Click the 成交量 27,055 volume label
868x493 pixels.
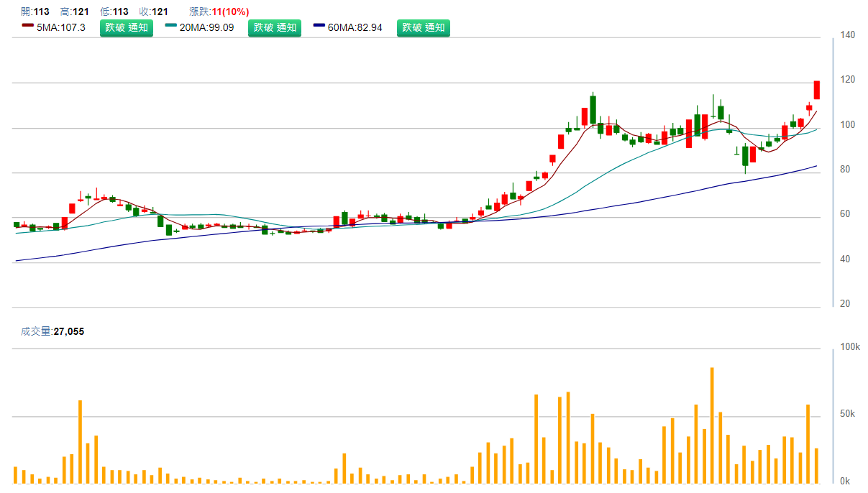click(x=52, y=331)
